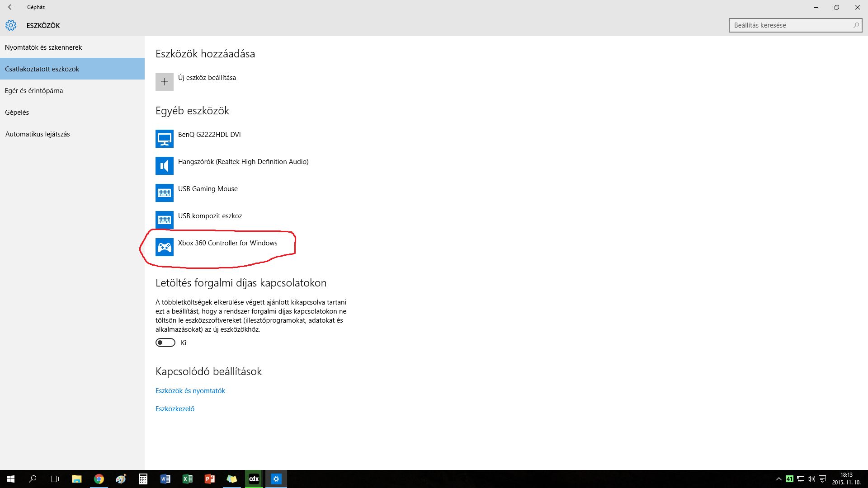
Task: Expand the hidden tray icons chevron
Action: pyautogui.click(x=778, y=479)
